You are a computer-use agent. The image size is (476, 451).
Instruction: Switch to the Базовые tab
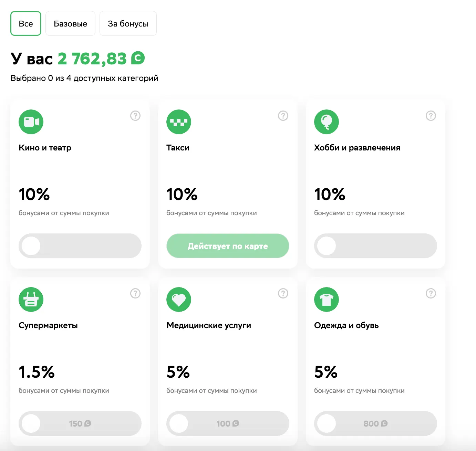[x=70, y=24]
